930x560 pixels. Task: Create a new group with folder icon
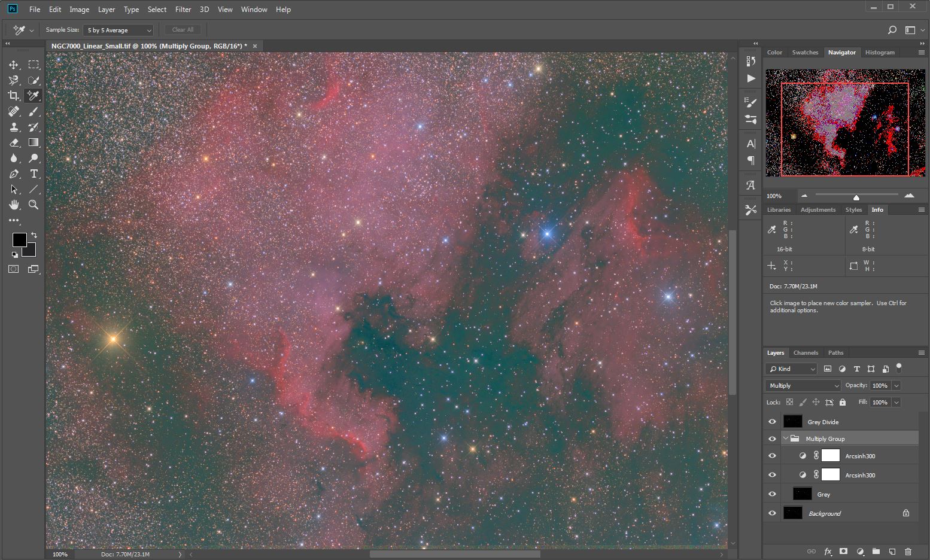pyautogui.click(x=876, y=552)
